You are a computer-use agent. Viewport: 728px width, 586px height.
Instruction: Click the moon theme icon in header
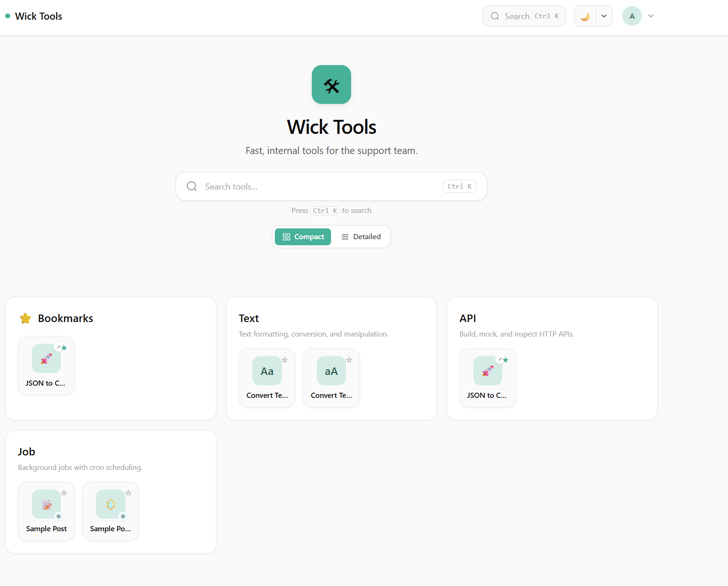585,16
